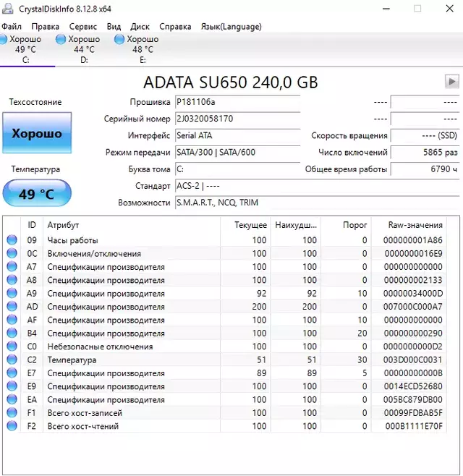463x476 pixels.
Task: Click the 49 °C temperature button
Action: [x=37, y=193]
